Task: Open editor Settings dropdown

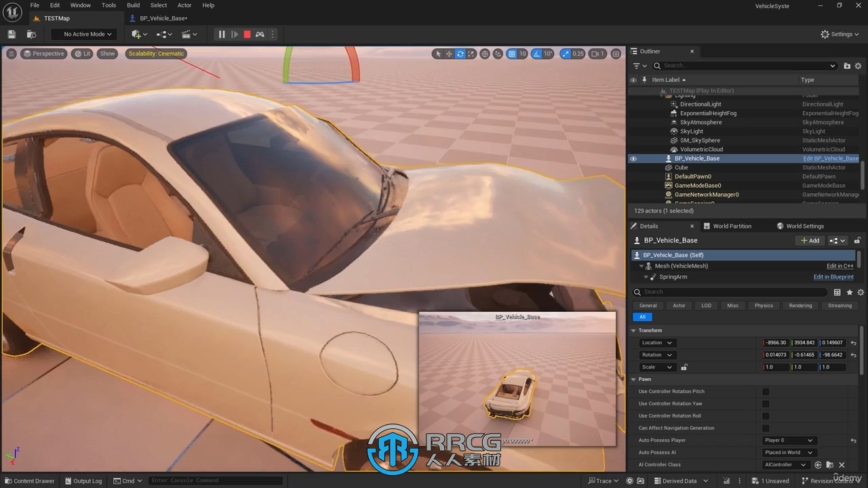Action: (x=840, y=34)
